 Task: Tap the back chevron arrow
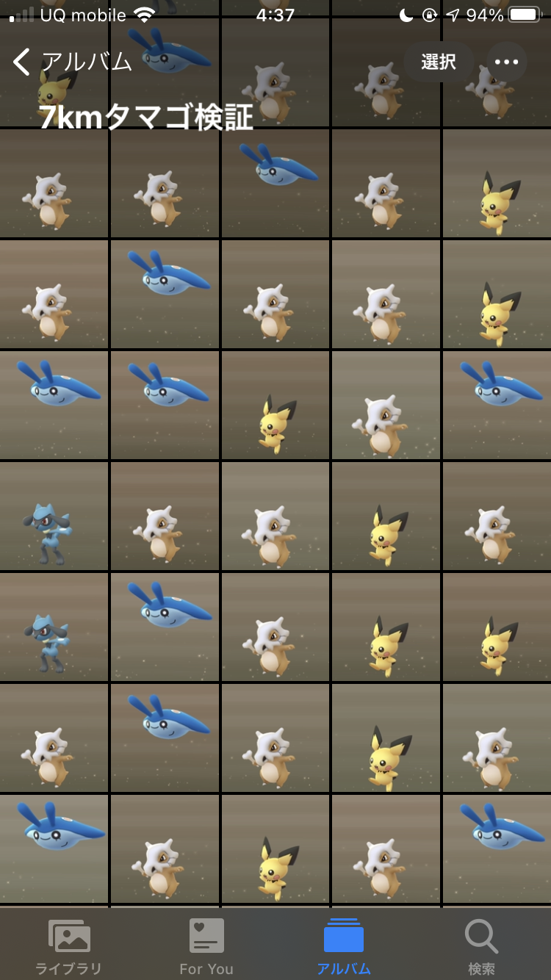pyautogui.click(x=22, y=62)
